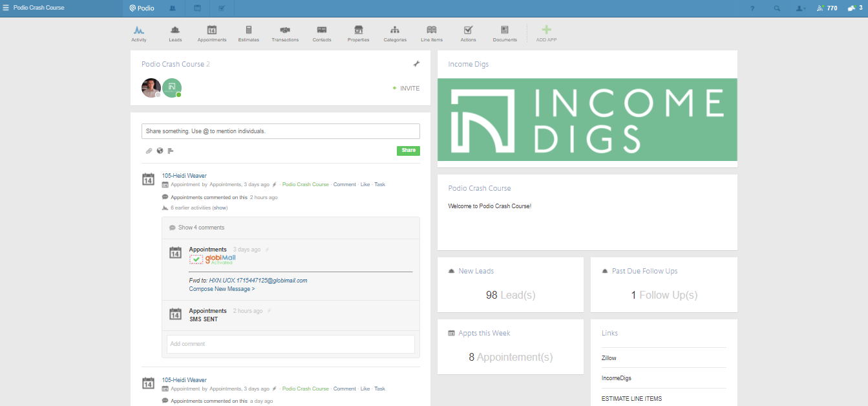Click the green Share button
The height and width of the screenshot is (406, 868).
[x=408, y=151]
